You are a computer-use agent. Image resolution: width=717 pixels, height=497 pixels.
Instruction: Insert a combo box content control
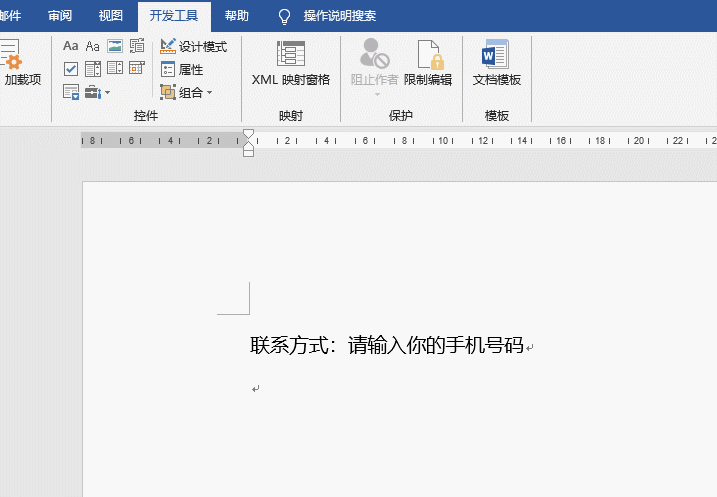pos(93,69)
